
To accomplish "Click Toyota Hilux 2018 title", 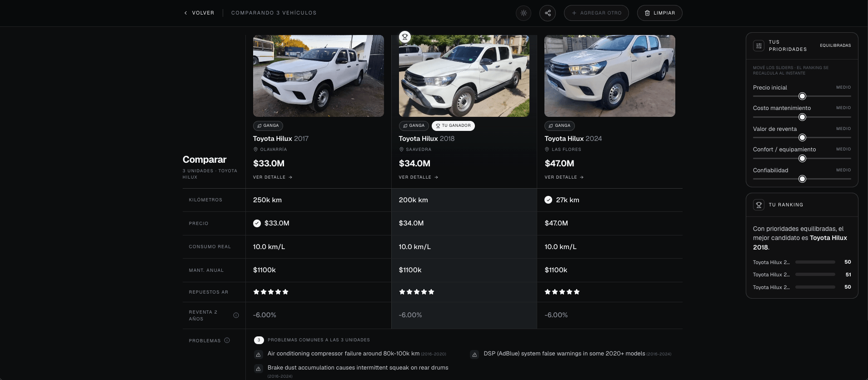I will pyautogui.click(x=427, y=139).
